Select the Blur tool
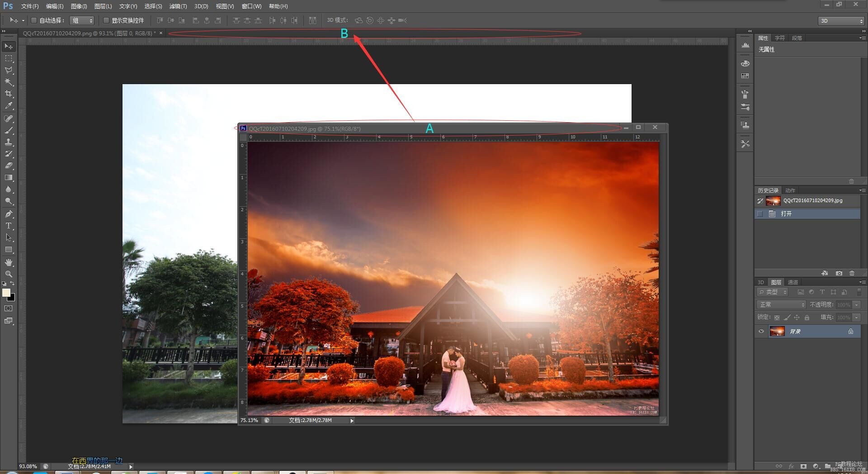 pyautogui.click(x=9, y=189)
